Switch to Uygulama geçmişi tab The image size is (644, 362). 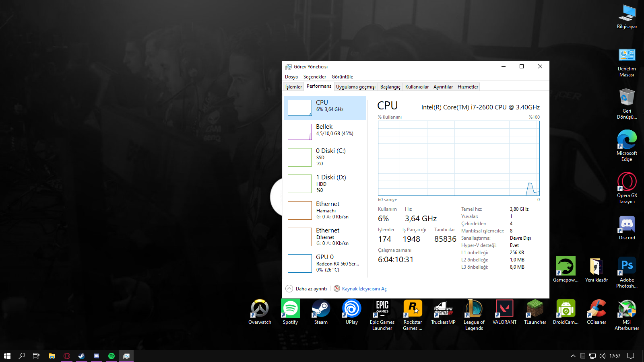[356, 87]
